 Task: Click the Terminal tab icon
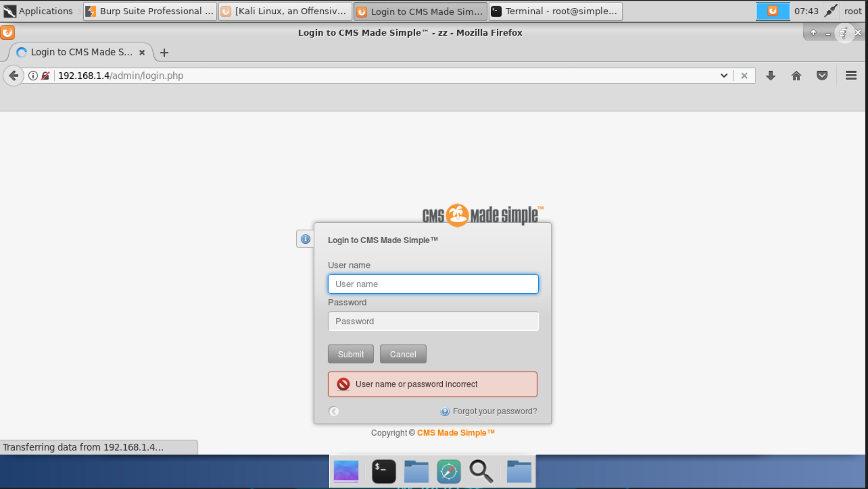coord(497,11)
